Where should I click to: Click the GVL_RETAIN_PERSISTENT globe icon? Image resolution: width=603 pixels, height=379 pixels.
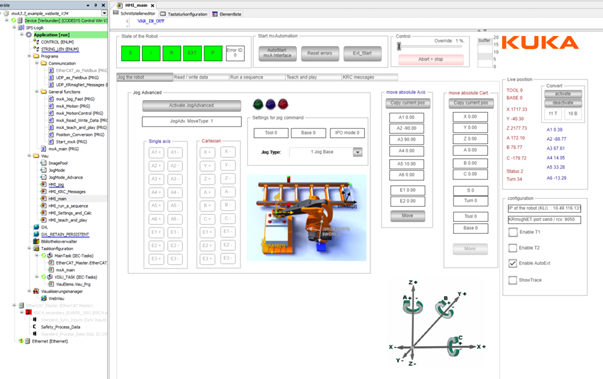tap(36, 234)
